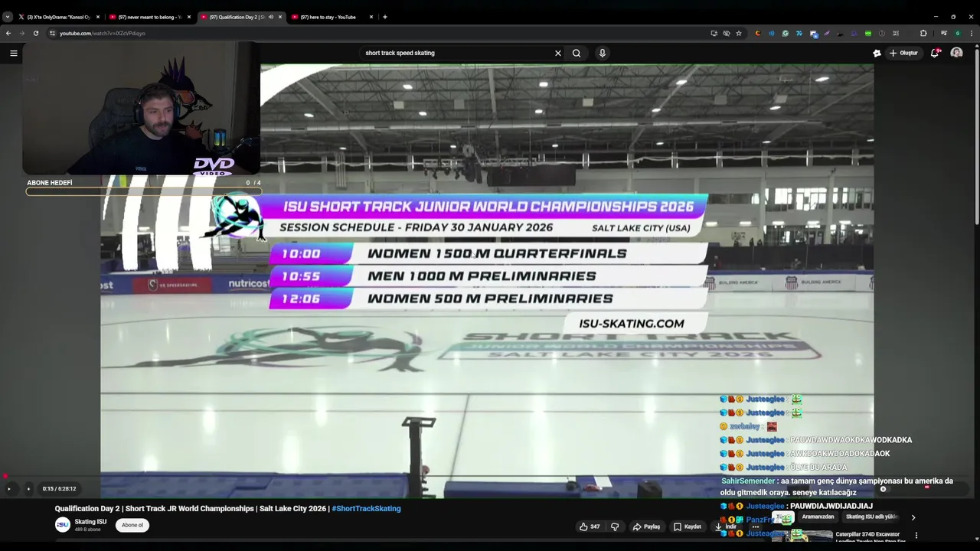Open more actions three-dot under video
980x551 pixels.
point(755,527)
